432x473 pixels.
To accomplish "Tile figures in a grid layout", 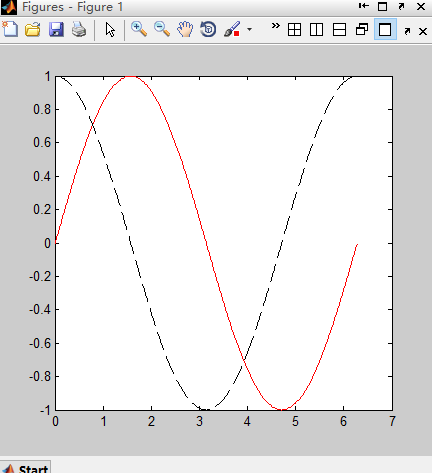I will tap(294, 30).
